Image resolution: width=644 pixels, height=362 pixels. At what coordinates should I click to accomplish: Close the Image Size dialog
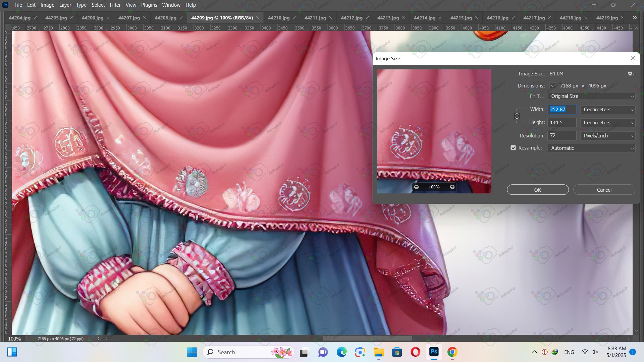633,58
